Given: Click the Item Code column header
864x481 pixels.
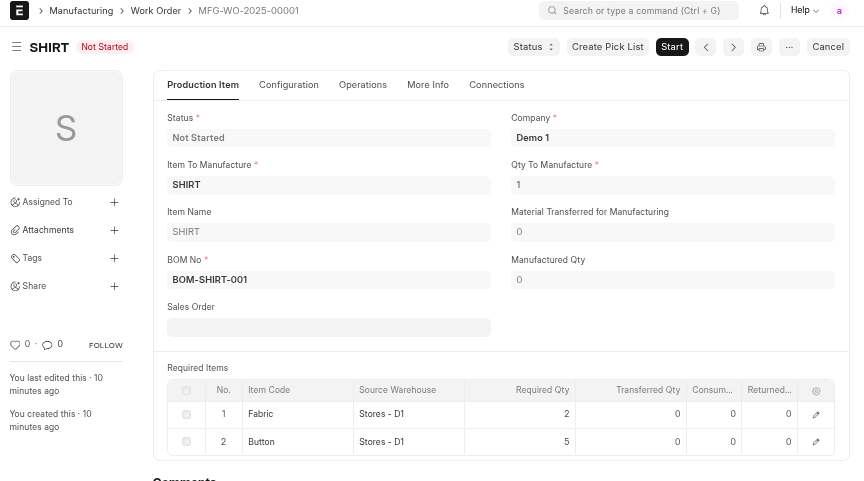Looking at the screenshot, I should point(298,390).
